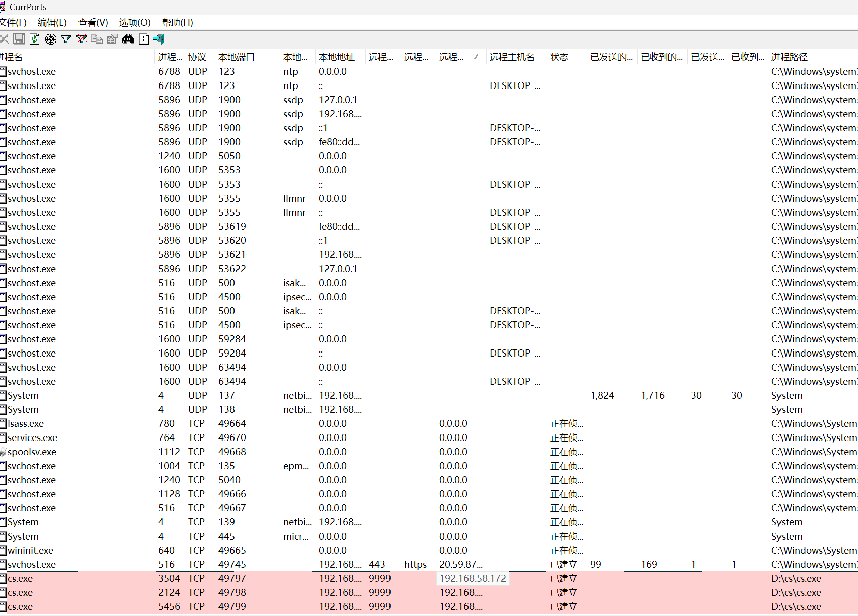Click the 1,824 sent bytes cell

(602, 395)
